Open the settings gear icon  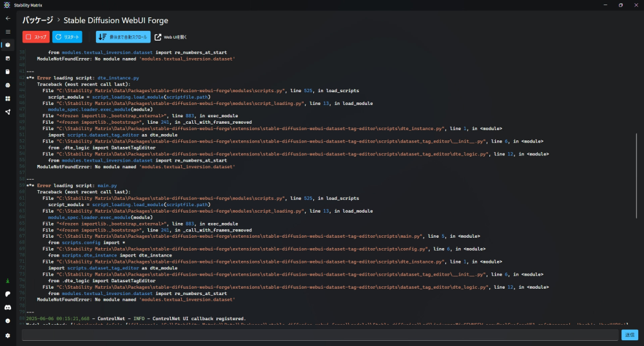point(8,335)
